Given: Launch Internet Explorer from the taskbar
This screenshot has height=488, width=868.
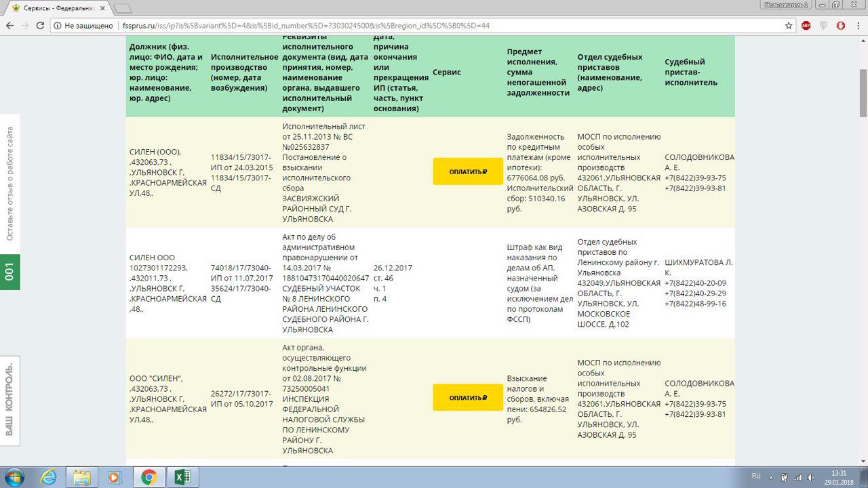Looking at the screenshot, I should point(49,477).
